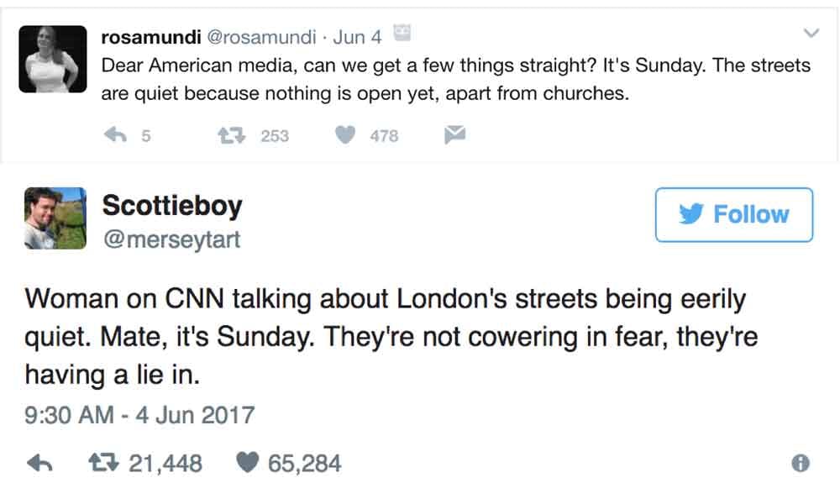840x504 pixels.
Task: Follow the Scottieboy account
Action: coord(733,215)
